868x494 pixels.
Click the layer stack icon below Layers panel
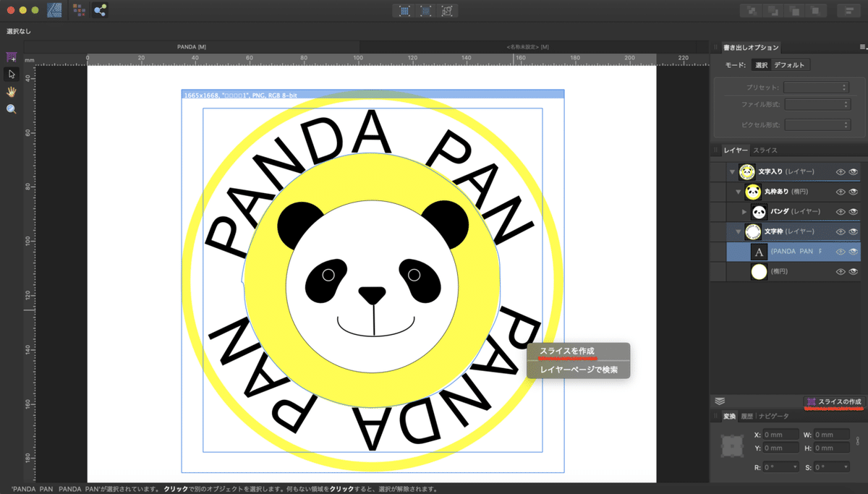coord(719,401)
